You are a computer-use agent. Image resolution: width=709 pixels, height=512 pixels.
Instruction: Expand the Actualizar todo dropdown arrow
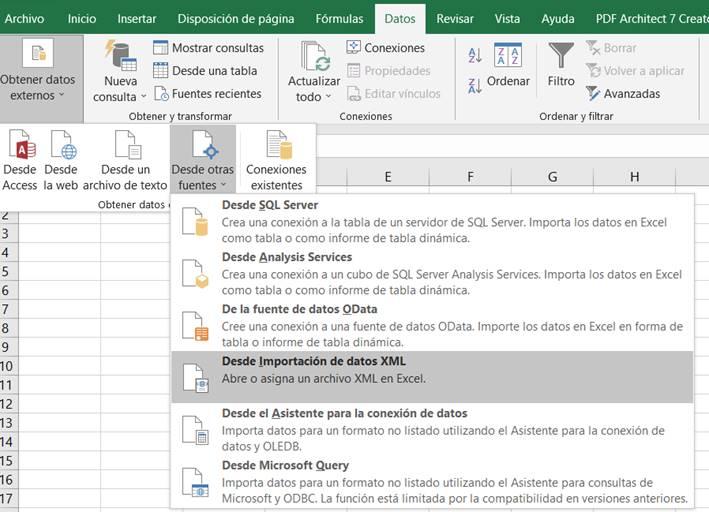pyautogui.click(x=328, y=97)
